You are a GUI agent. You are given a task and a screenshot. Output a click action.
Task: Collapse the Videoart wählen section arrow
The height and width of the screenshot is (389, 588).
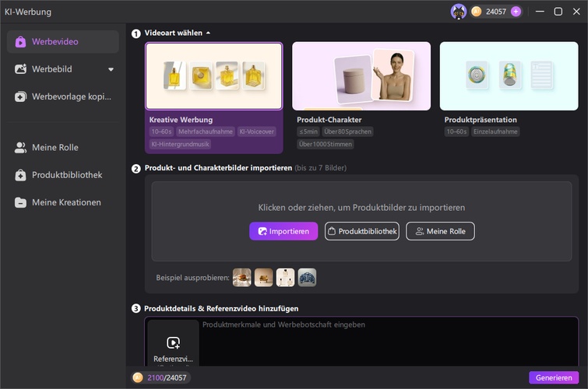click(x=208, y=33)
